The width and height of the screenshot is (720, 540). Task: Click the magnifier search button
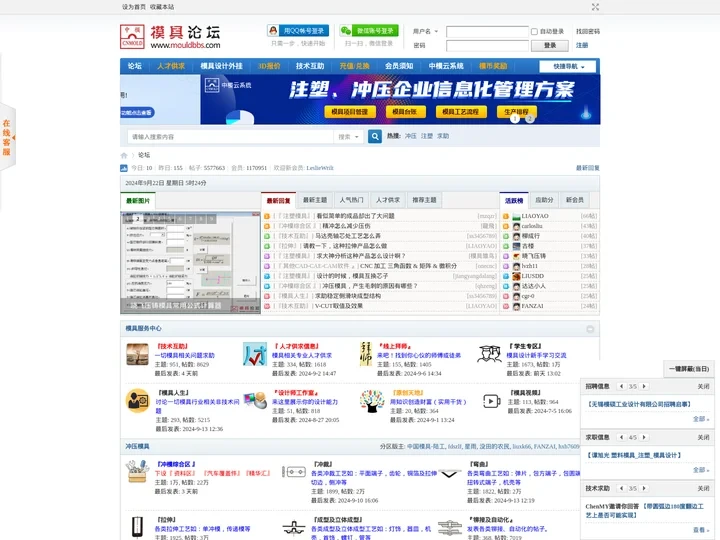pos(375,136)
